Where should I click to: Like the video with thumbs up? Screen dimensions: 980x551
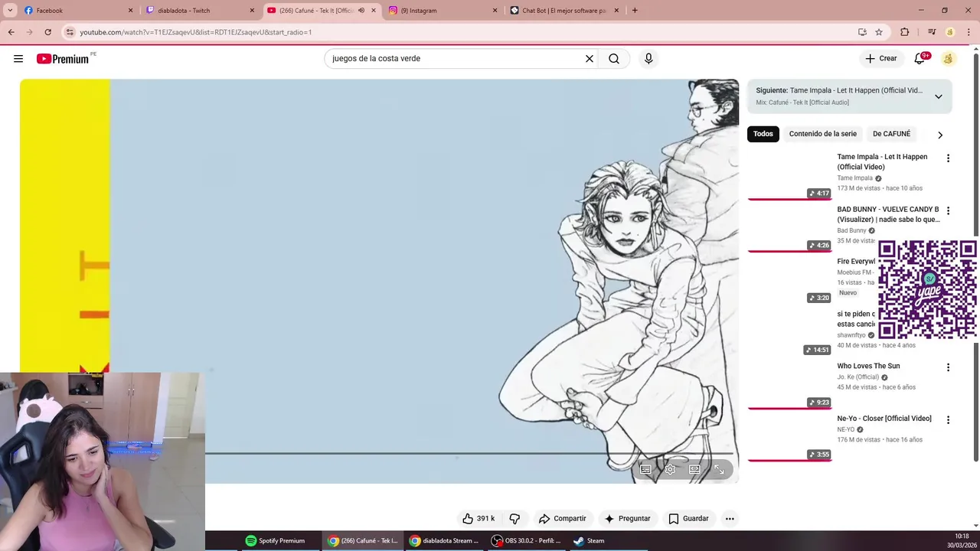click(479, 519)
